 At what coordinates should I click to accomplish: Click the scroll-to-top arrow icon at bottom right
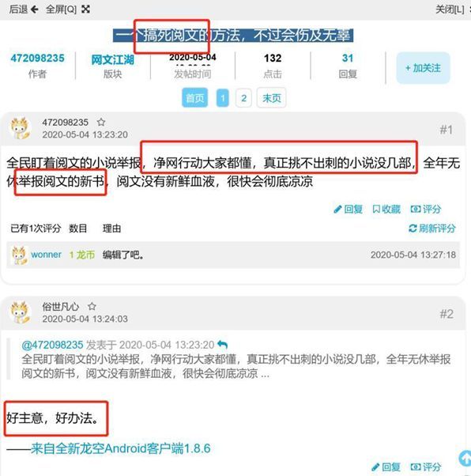pos(465,459)
